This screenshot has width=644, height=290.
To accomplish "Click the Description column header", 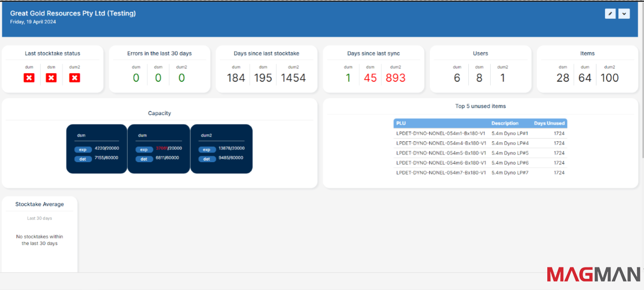I will pyautogui.click(x=505, y=123).
